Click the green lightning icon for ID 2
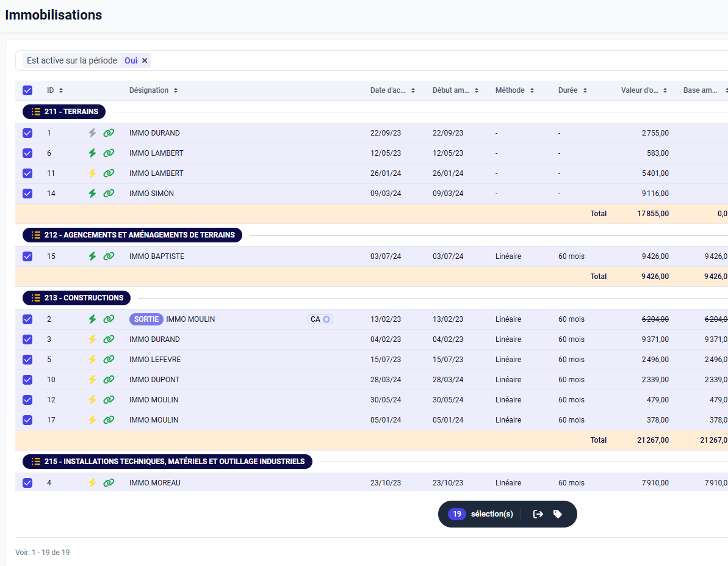Viewport: 728px width, 566px height. point(92,319)
